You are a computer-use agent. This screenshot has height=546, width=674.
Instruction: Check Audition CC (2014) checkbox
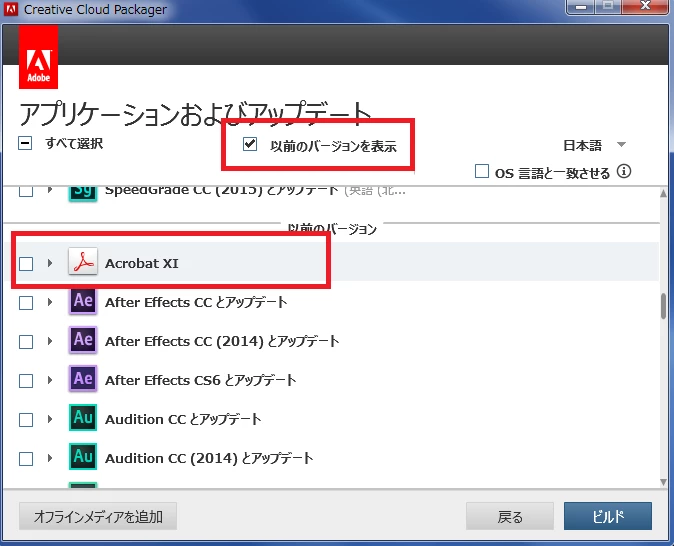click(x=26, y=459)
